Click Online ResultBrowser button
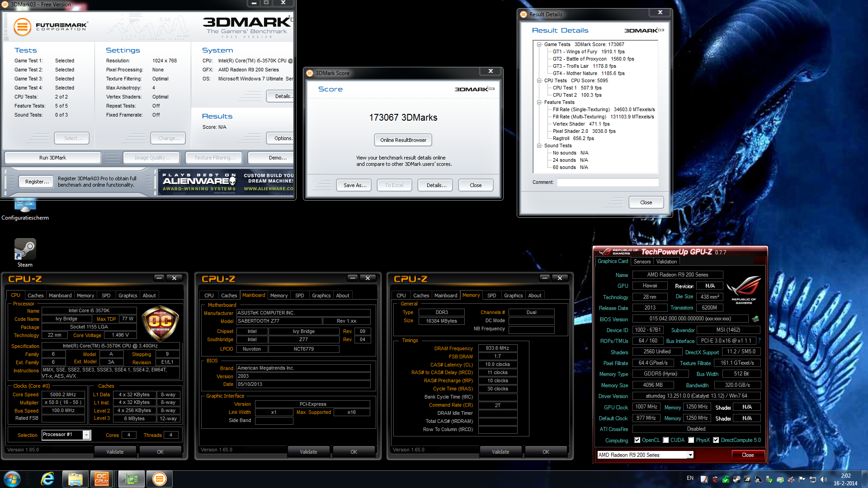 click(403, 140)
